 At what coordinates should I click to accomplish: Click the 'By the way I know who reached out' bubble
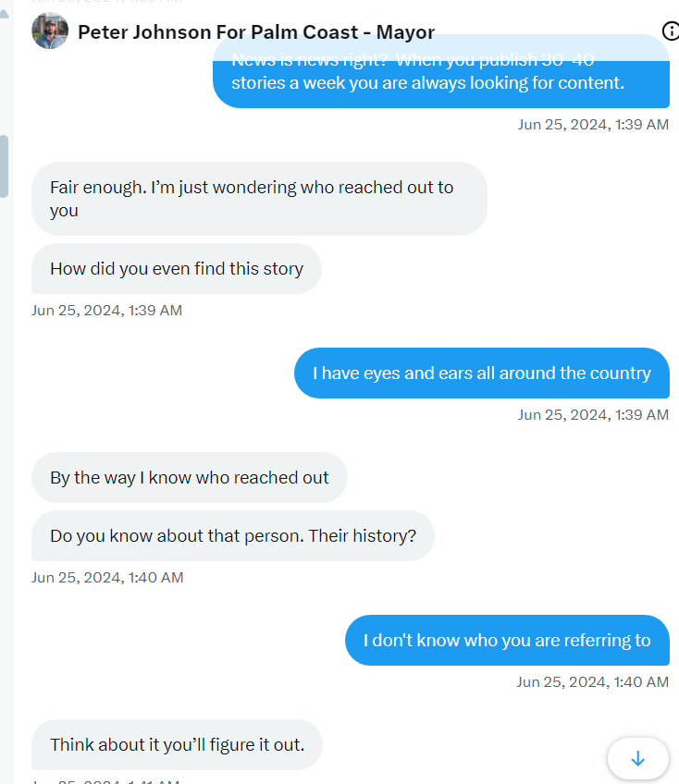click(189, 478)
